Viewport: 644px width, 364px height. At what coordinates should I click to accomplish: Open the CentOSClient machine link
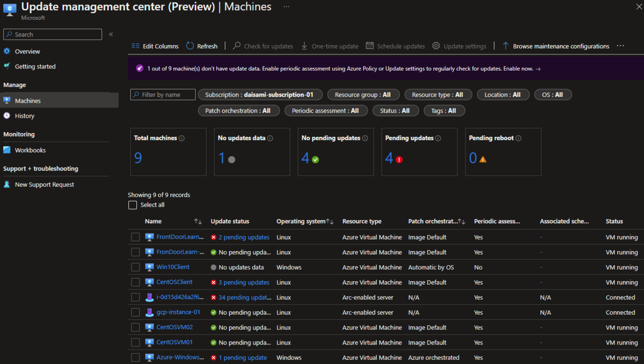(x=174, y=282)
